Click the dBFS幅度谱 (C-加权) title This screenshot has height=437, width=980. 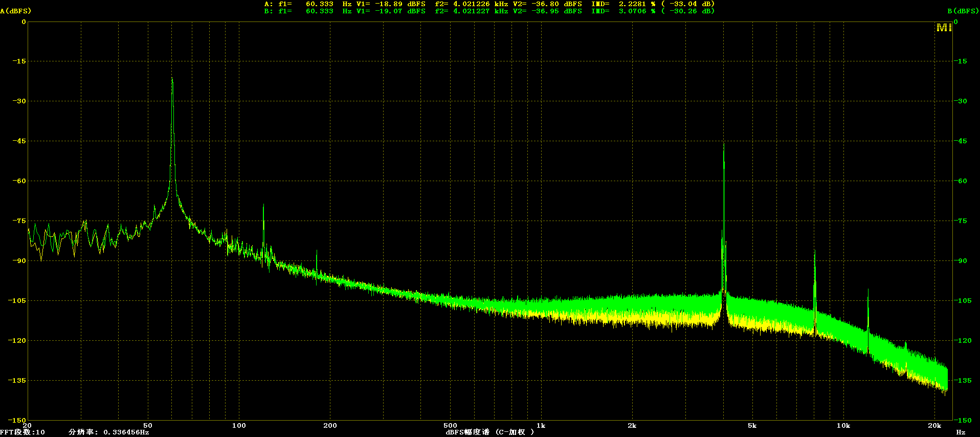tap(489, 432)
